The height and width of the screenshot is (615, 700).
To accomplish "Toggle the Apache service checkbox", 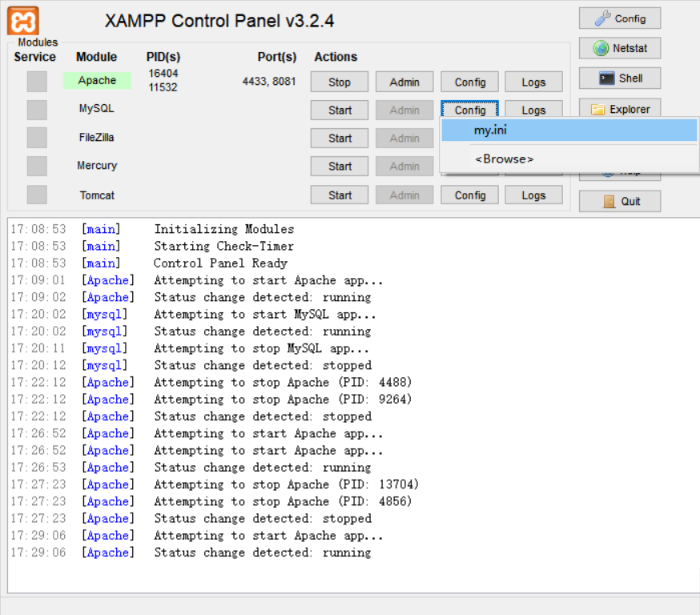I will pyautogui.click(x=37, y=82).
